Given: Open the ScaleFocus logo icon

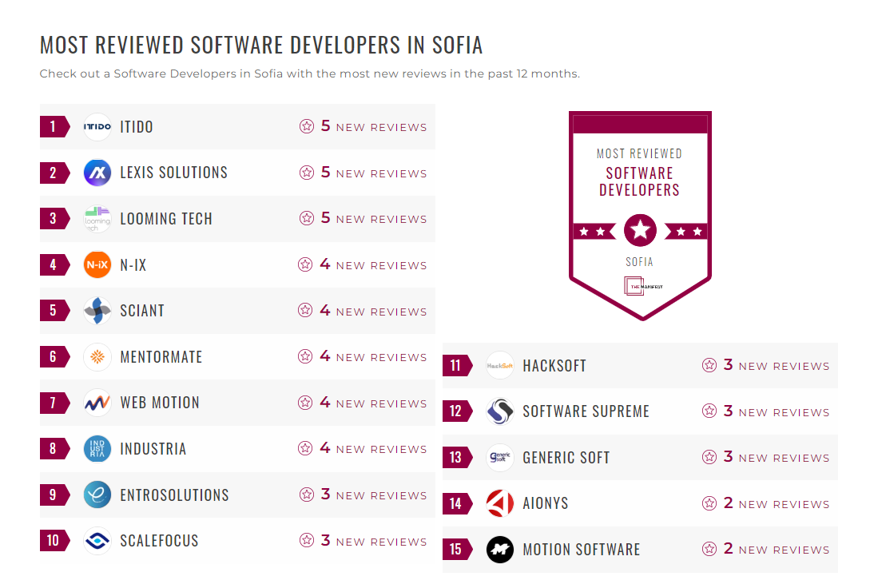Looking at the screenshot, I should [x=97, y=541].
